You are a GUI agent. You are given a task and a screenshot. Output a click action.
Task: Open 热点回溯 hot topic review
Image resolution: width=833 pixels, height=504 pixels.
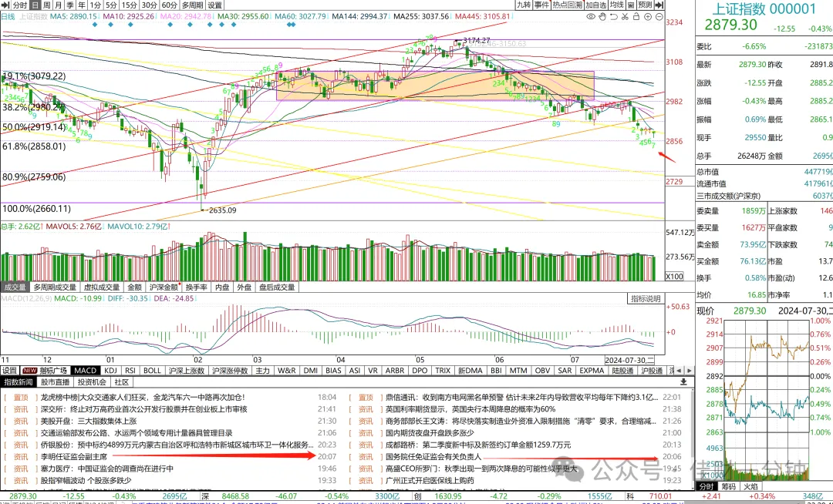tap(568, 5)
